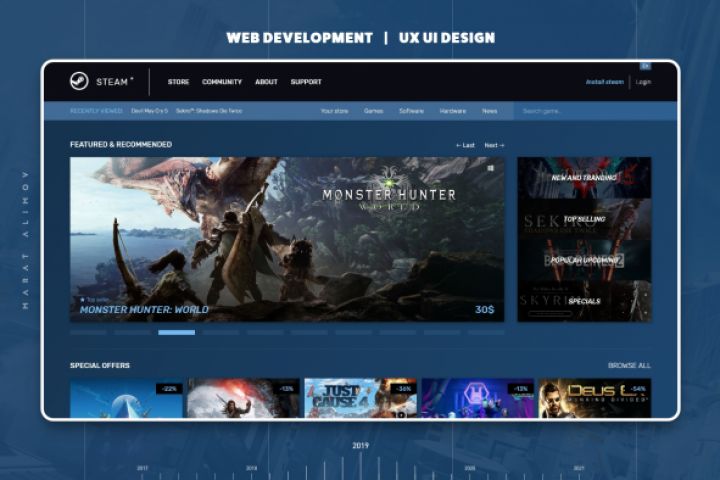Select the News tab
720x480 pixels.
(489, 111)
